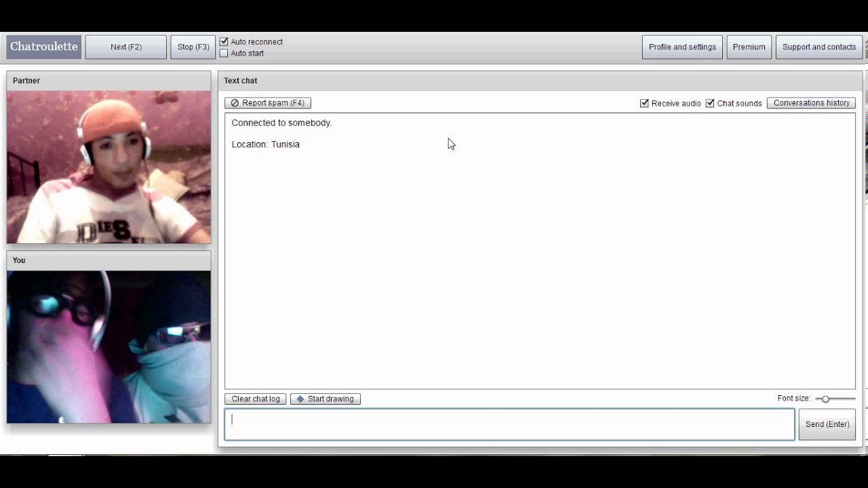Send the message with Send (Enter)
868x488 pixels.
[827, 424]
